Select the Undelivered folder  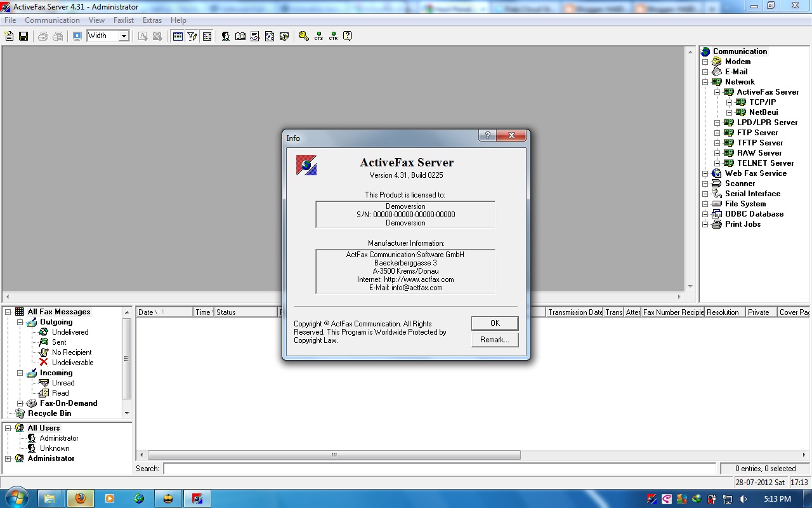pyautogui.click(x=70, y=332)
